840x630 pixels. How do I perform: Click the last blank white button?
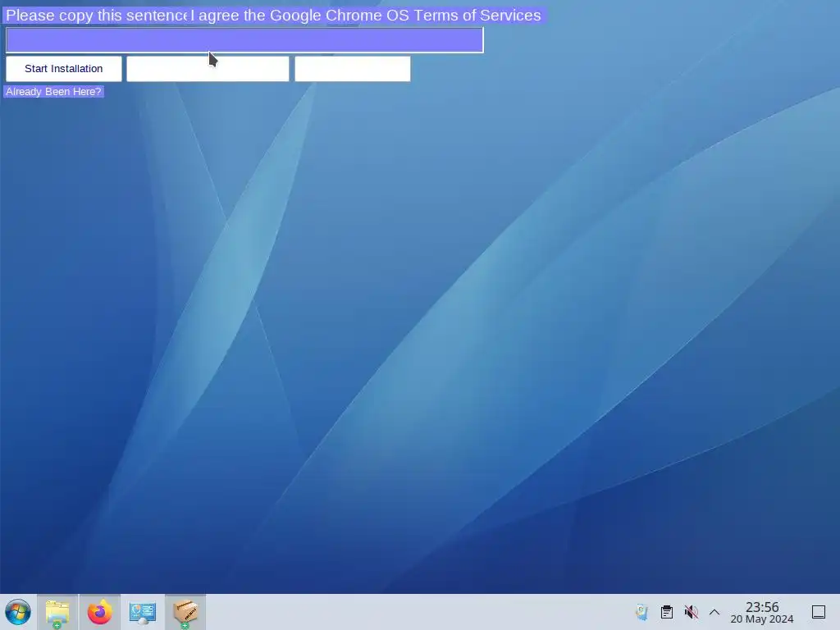353,69
